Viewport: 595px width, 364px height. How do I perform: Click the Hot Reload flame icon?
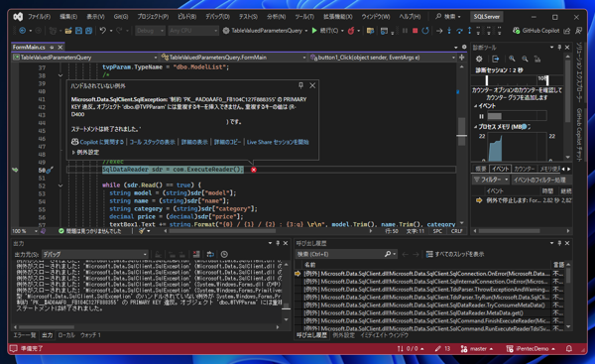coord(351,31)
